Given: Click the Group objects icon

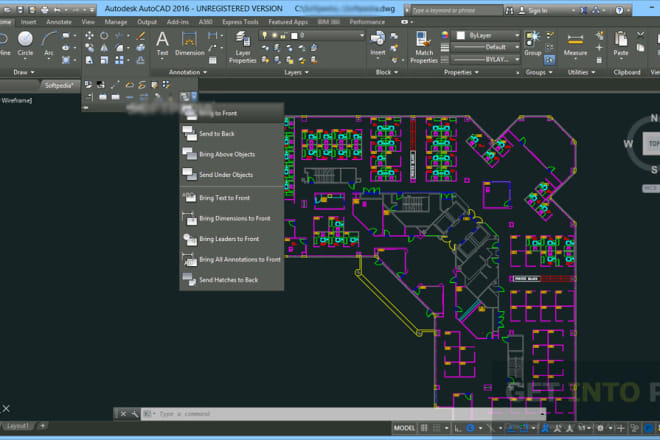Looking at the screenshot, I should (x=532, y=43).
